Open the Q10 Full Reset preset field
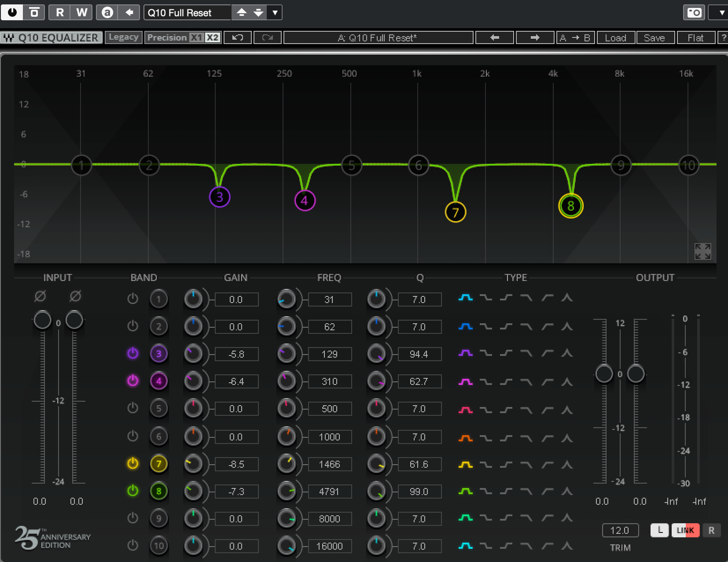728x562 pixels. click(x=188, y=12)
